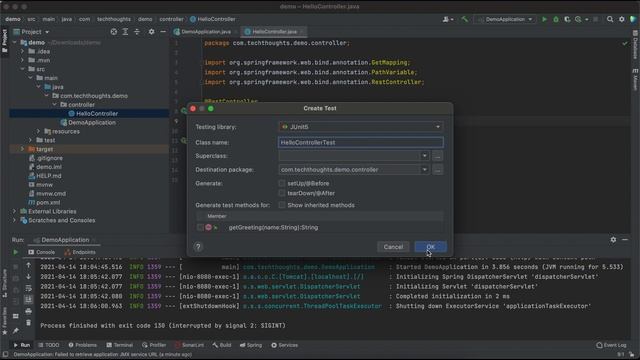Run with coverage icon in toolbar
Image resolution: width=640 pixels, height=360 pixels.
pos(567,19)
